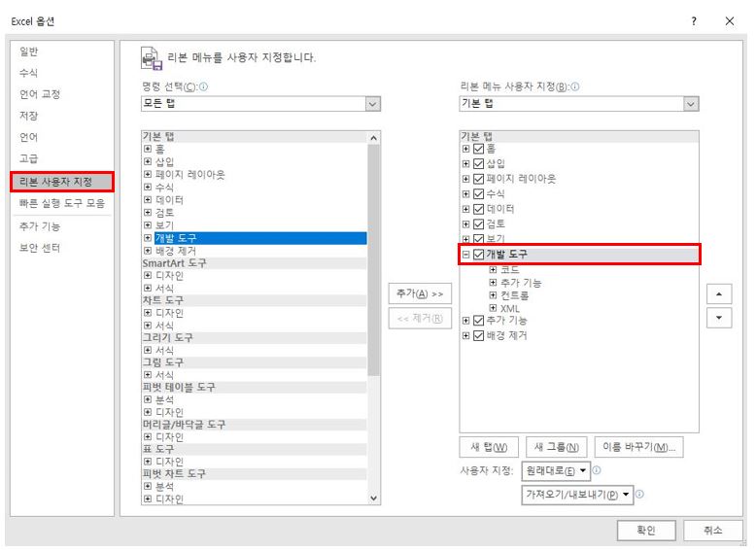
Task: Select 배경 제거 in left command list
Action: 176,251
